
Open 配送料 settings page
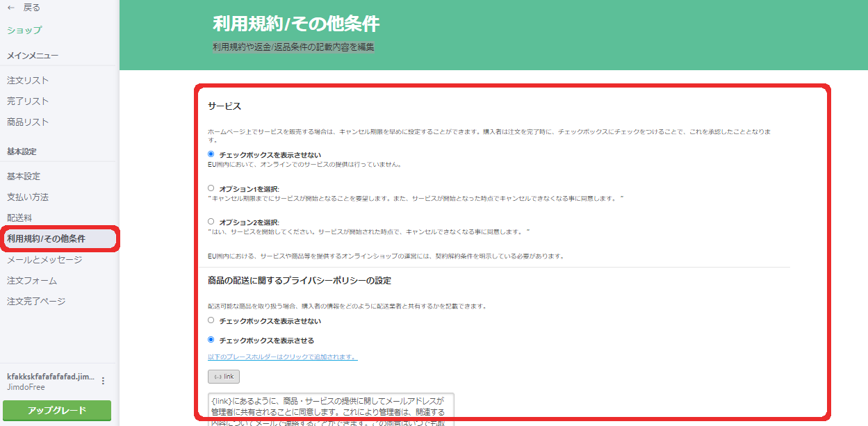point(19,218)
